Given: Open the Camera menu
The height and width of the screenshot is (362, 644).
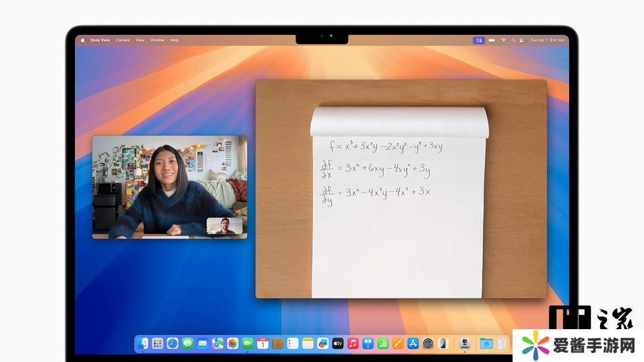Looking at the screenshot, I should 123,40.
